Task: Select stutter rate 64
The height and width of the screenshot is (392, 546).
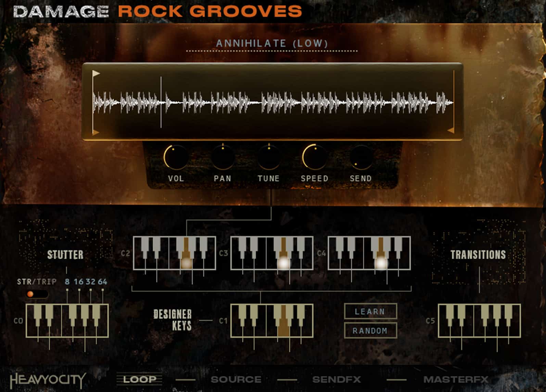Action: pyautogui.click(x=102, y=282)
